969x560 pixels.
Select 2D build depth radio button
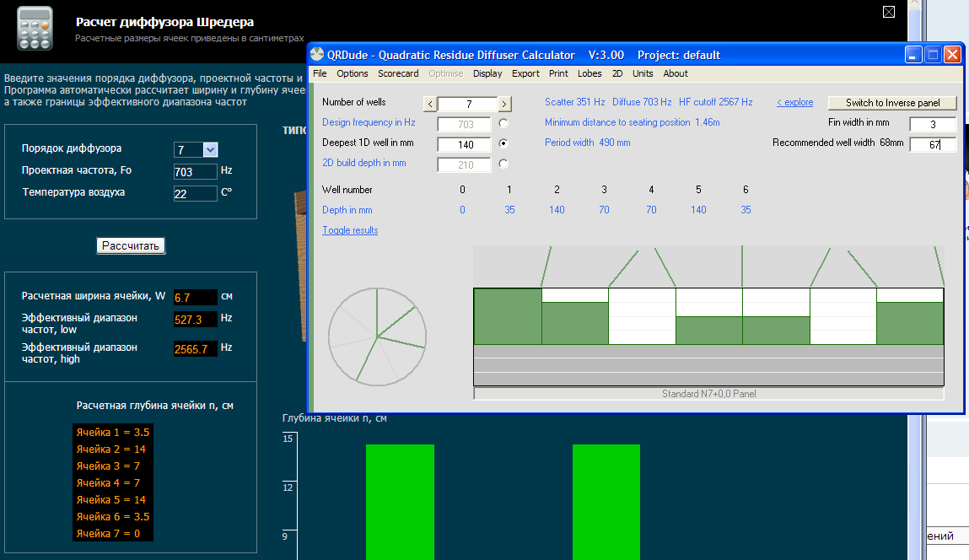coord(503,164)
